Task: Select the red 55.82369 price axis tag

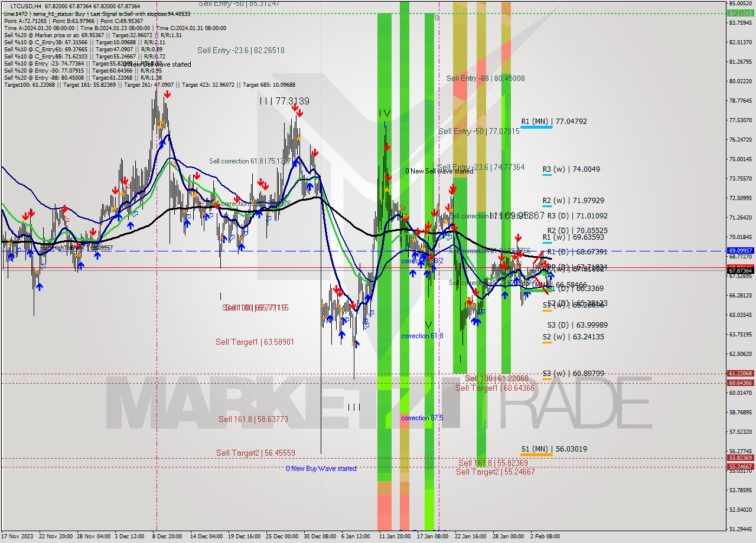Action: tap(741, 457)
